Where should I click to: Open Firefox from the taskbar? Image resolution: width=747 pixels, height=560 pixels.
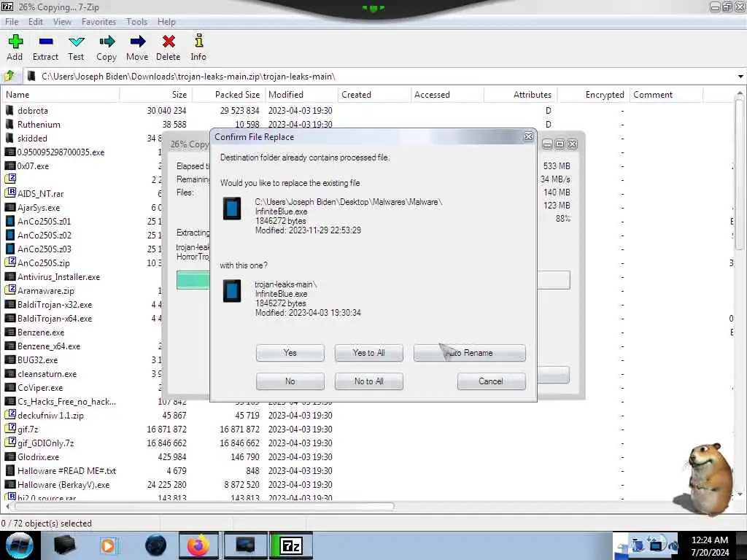[198, 545]
